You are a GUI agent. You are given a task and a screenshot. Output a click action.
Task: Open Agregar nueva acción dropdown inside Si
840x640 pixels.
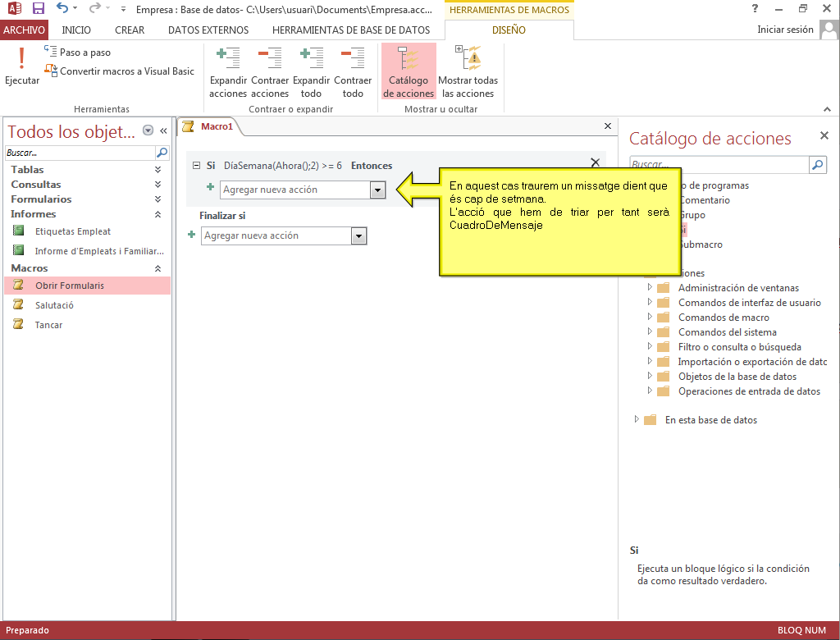(x=377, y=190)
